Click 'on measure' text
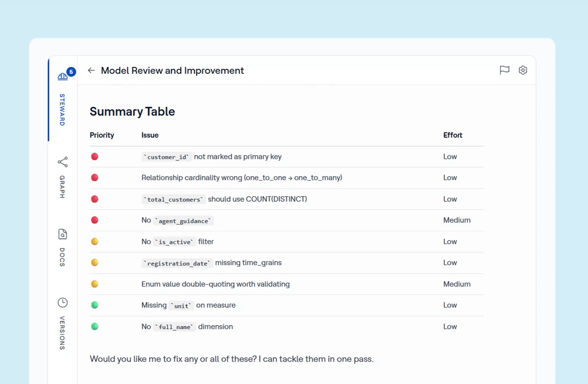The height and width of the screenshot is (384, 588). pyautogui.click(x=216, y=305)
